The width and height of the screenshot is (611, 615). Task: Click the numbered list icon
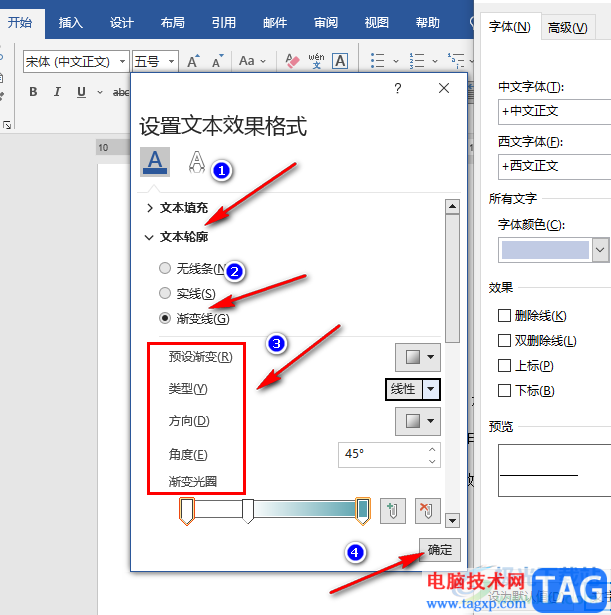tap(417, 61)
